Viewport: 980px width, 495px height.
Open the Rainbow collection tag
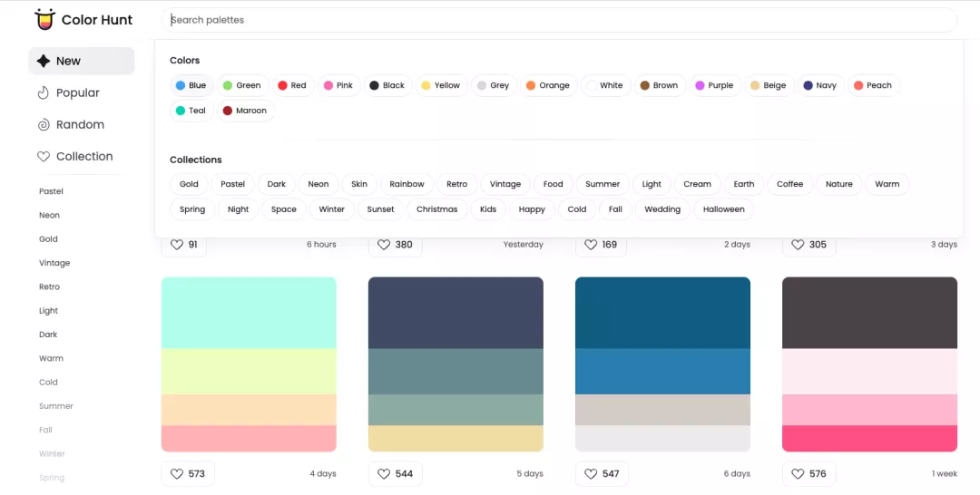click(407, 184)
